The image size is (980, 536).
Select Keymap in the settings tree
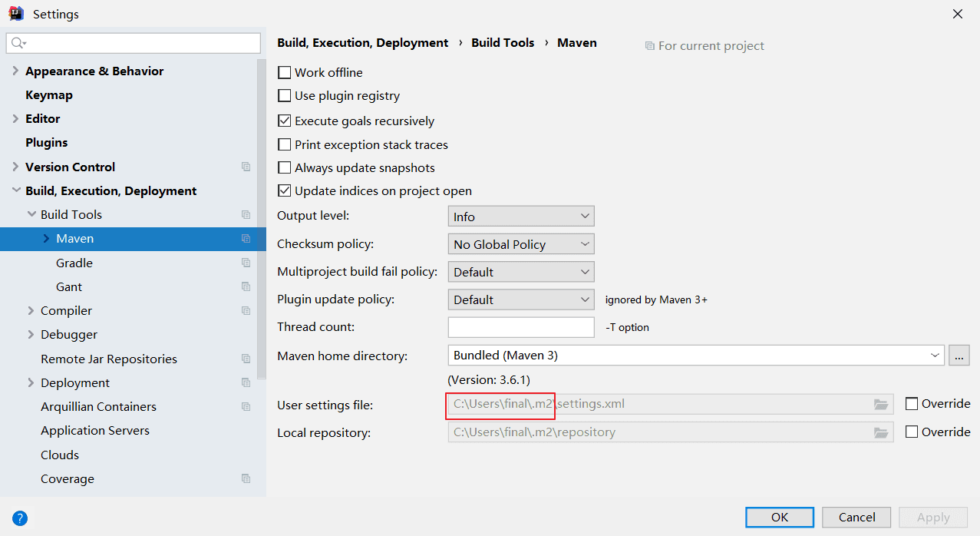coord(49,95)
